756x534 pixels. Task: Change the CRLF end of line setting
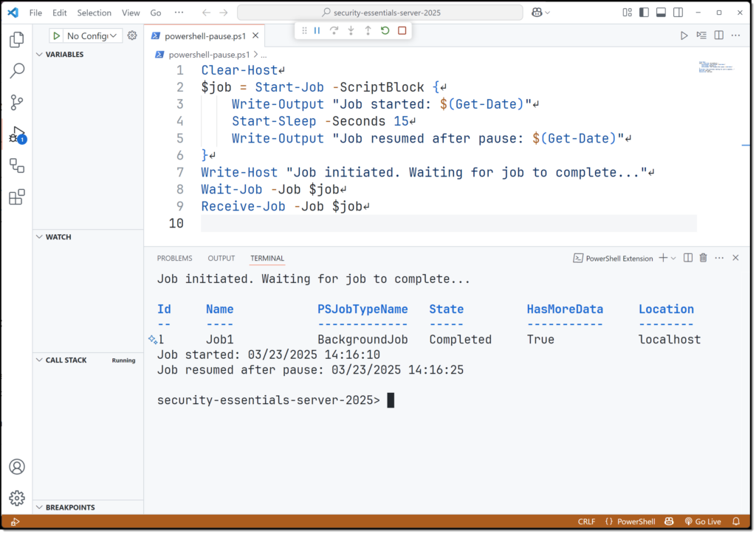(x=586, y=521)
